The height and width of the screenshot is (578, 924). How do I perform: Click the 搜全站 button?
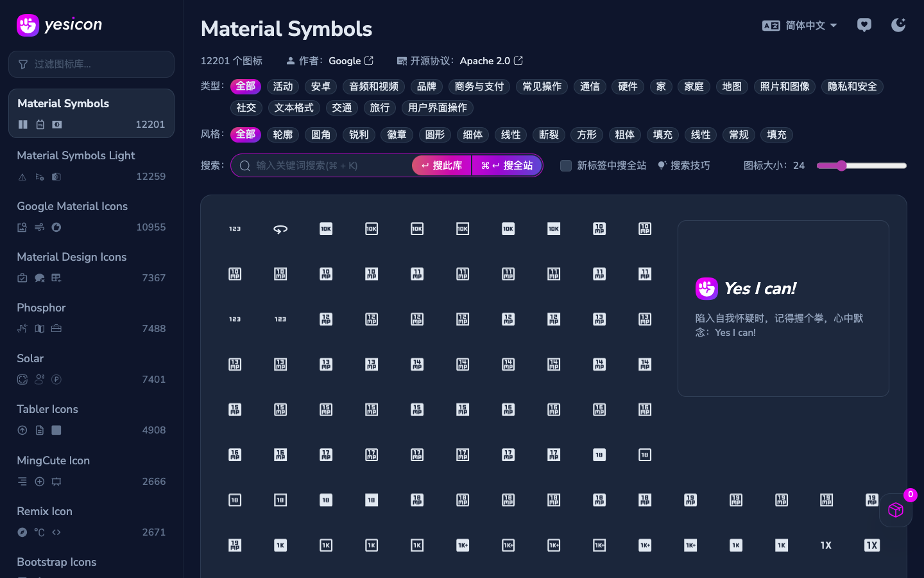click(507, 165)
